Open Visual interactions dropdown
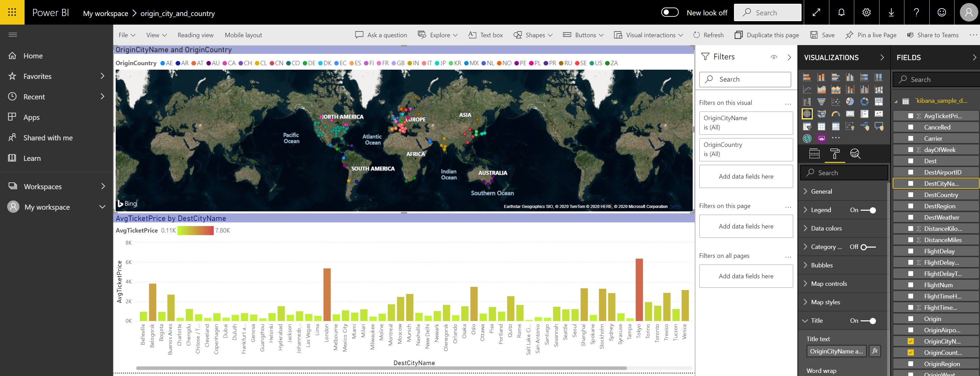 pyautogui.click(x=649, y=35)
